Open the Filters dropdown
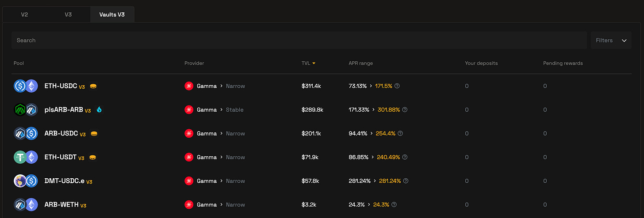 point(611,40)
